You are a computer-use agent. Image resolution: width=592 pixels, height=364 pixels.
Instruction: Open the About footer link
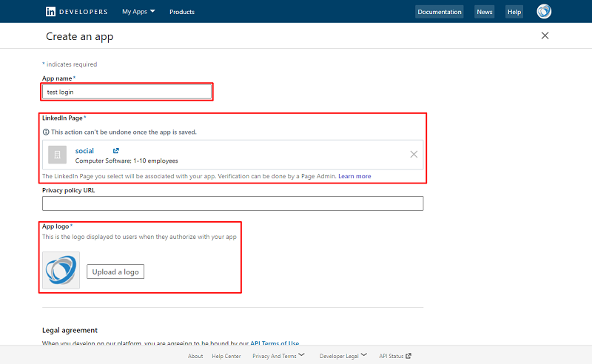195,356
